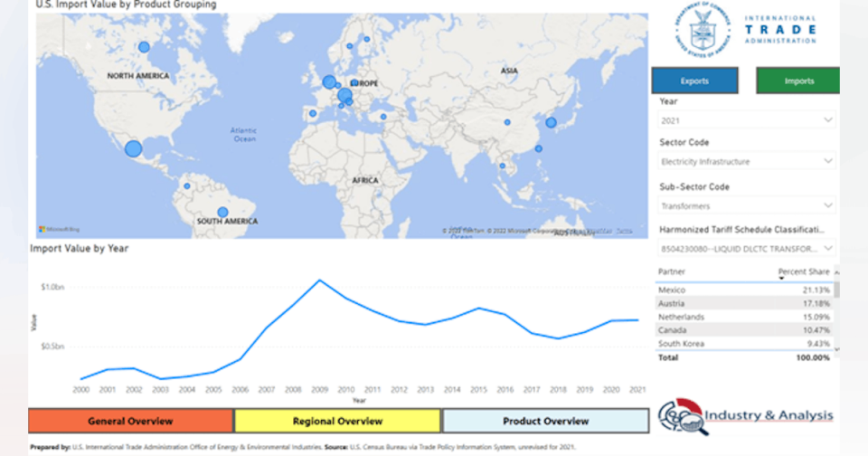This screenshot has width=868, height=456.
Task: Click the Microsoft Bing logo on map
Action: point(59,229)
